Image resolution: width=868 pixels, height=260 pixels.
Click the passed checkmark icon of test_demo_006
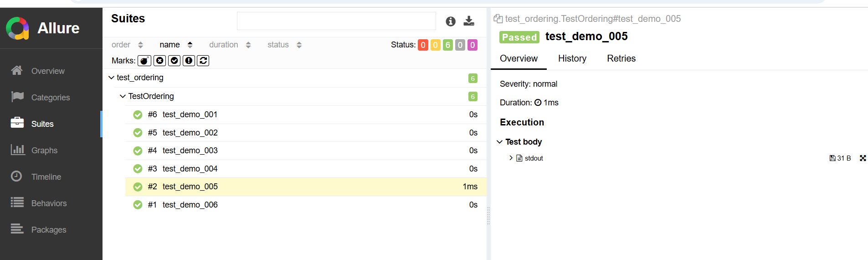click(x=138, y=205)
